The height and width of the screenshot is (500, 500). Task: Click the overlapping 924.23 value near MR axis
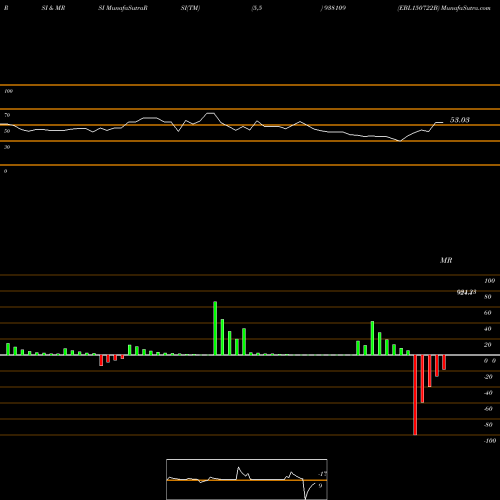466,292
